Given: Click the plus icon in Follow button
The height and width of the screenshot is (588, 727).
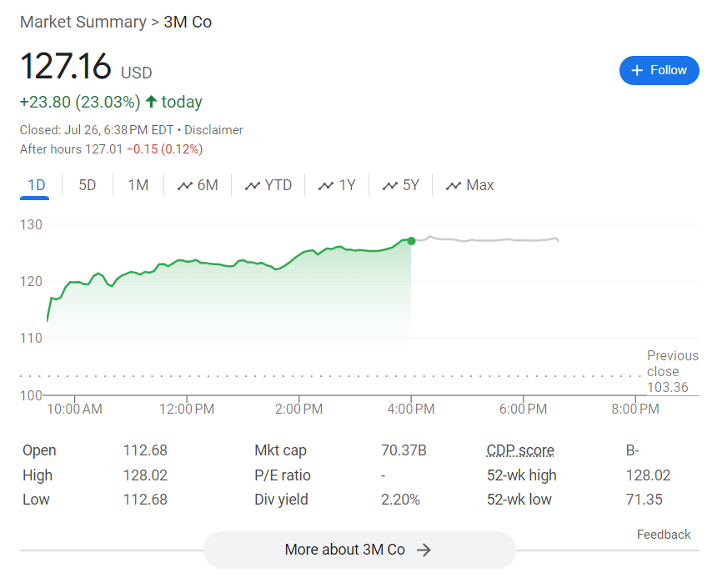Looking at the screenshot, I should tap(638, 70).
